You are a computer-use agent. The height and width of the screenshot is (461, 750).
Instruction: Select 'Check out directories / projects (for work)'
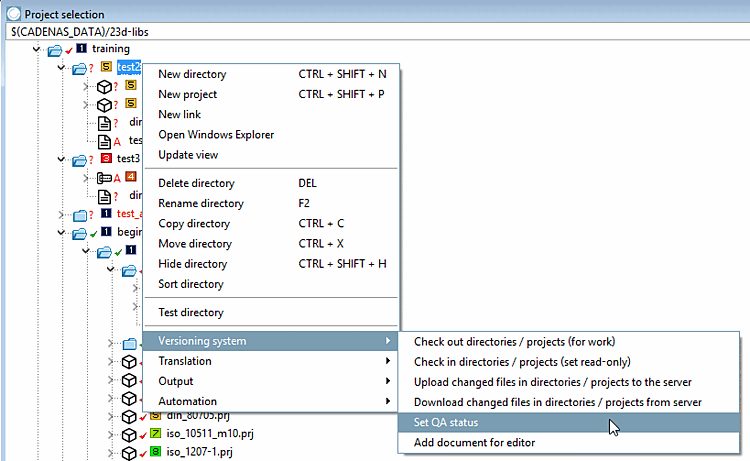click(x=569, y=342)
